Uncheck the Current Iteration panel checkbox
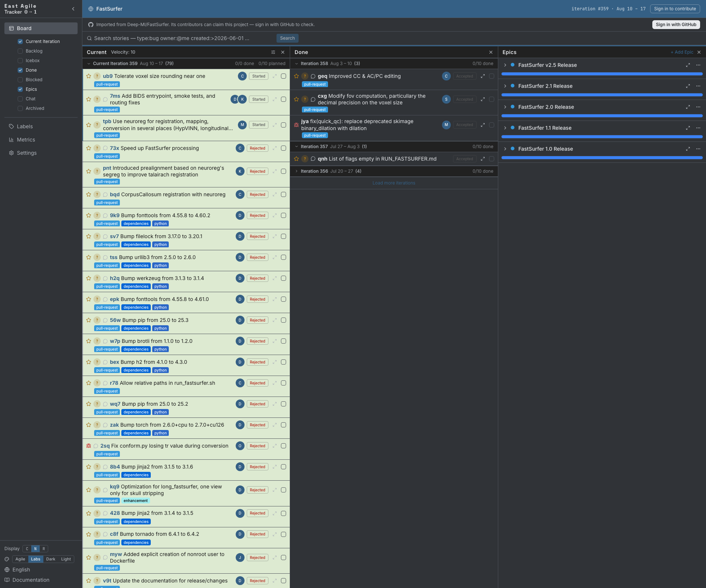This screenshot has height=588, width=706. (x=20, y=42)
